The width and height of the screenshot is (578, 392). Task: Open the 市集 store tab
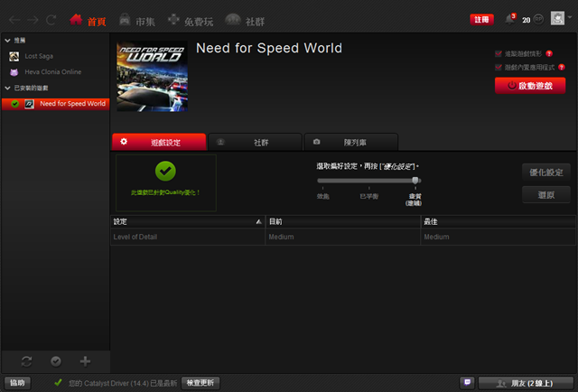click(x=136, y=20)
